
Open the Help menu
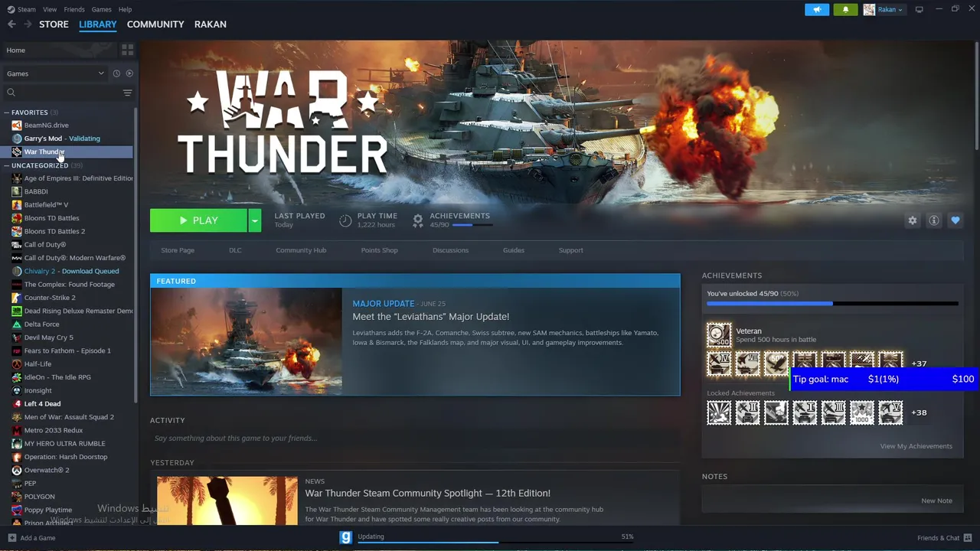[126, 9]
